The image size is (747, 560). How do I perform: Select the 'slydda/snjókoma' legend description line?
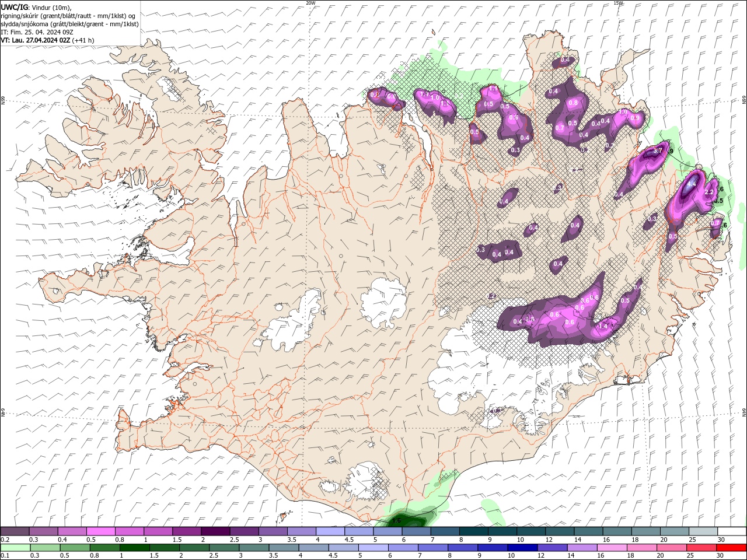(70, 24)
